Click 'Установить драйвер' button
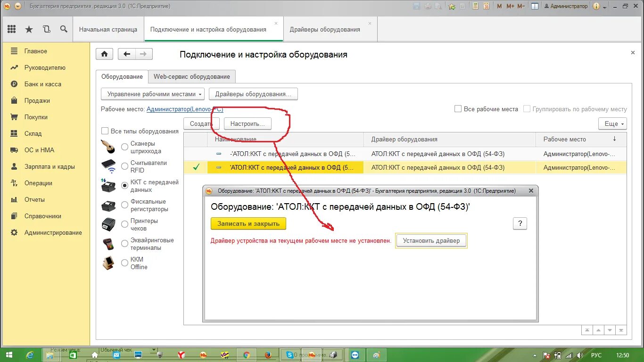 click(431, 240)
